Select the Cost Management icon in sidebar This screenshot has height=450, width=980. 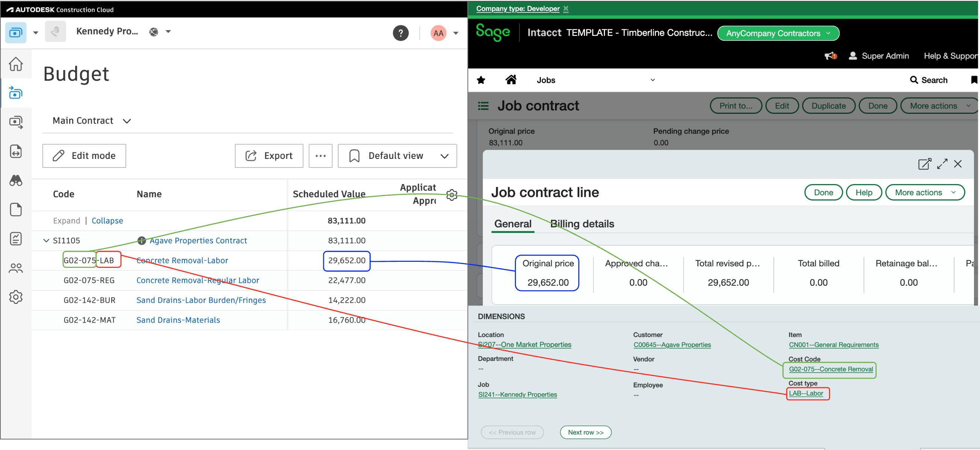(16, 93)
